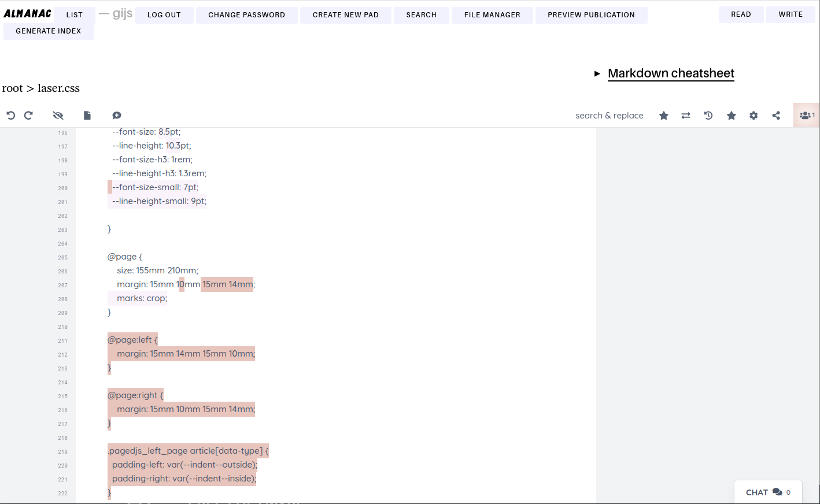Image resolution: width=820 pixels, height=504 pixels.
Task: Click the share icon in toolbar
Action: coord(776,116)
